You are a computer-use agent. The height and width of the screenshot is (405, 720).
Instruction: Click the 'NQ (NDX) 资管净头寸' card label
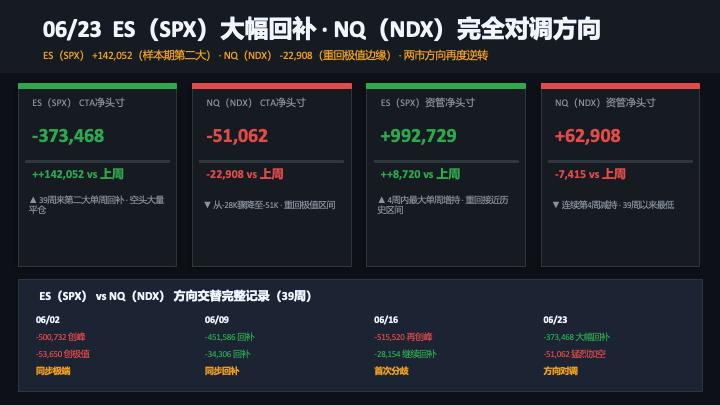605,103
